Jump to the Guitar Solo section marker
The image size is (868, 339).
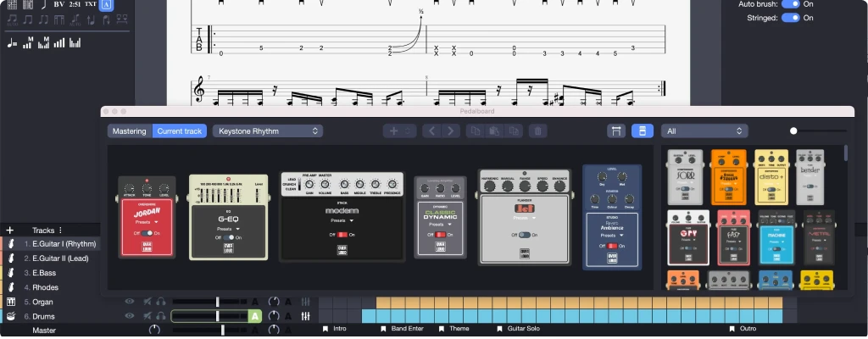pos(518,329)
